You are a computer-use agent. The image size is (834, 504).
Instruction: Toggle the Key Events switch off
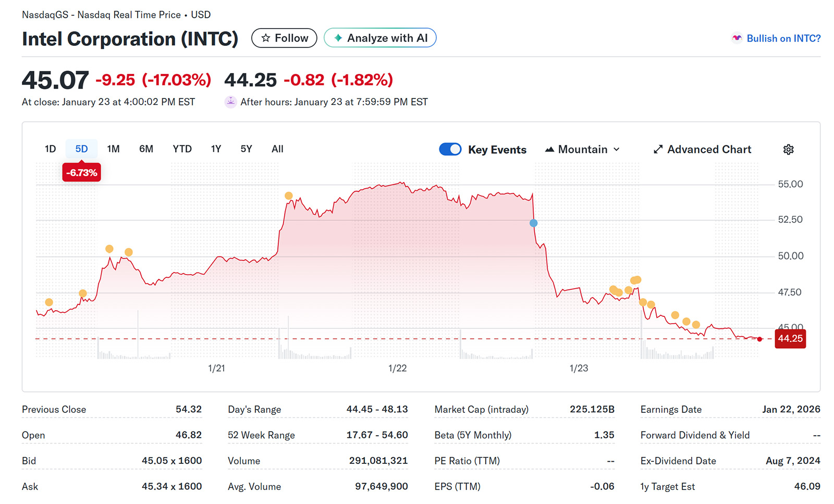click(450, 150)
